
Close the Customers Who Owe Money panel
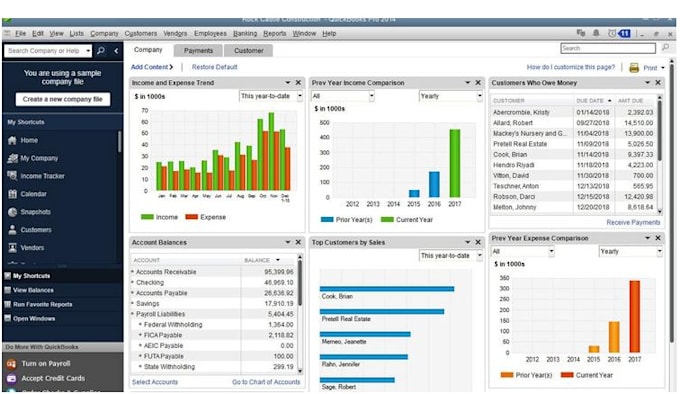(658, 82)
